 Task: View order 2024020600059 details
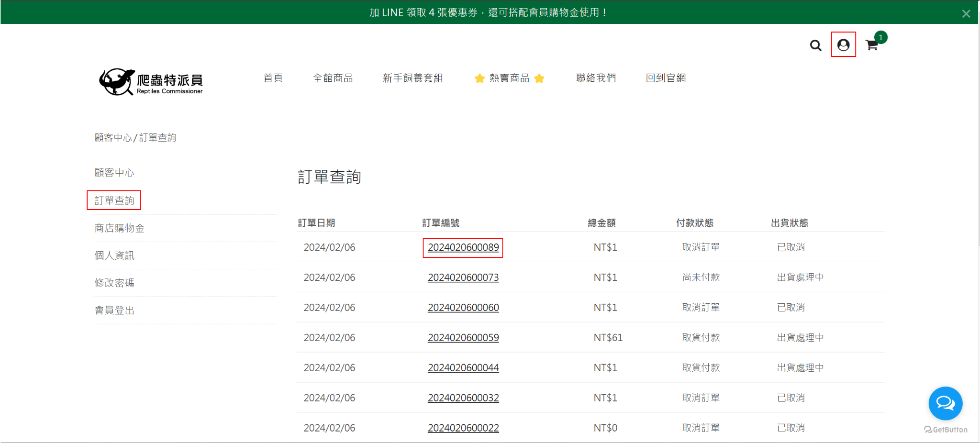[x=463, y=338]
